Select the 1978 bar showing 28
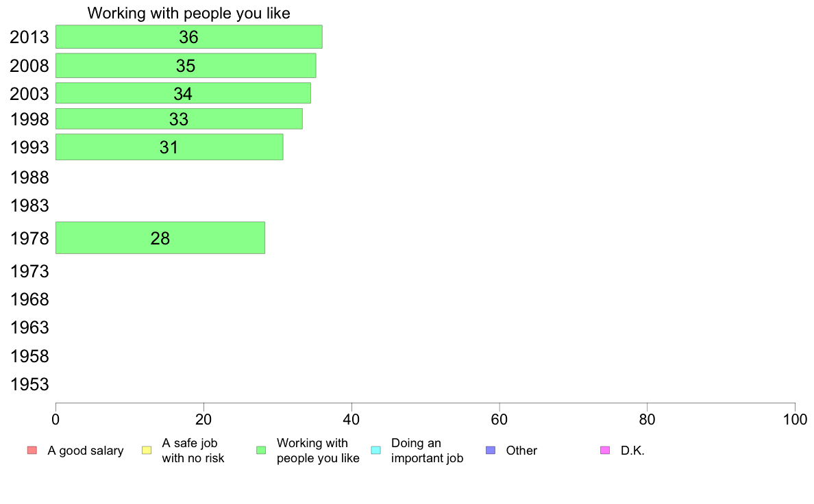Viewport: 814px width, 504px height. click(160, 238)
